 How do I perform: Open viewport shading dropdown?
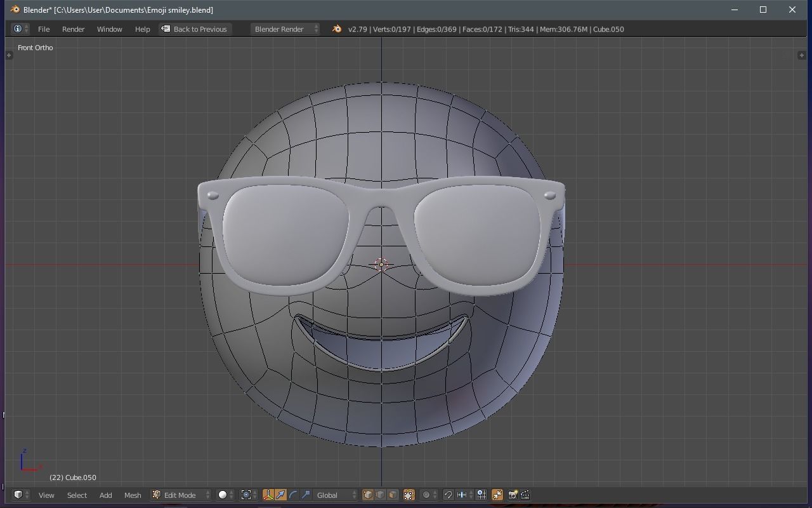point(226,495)
